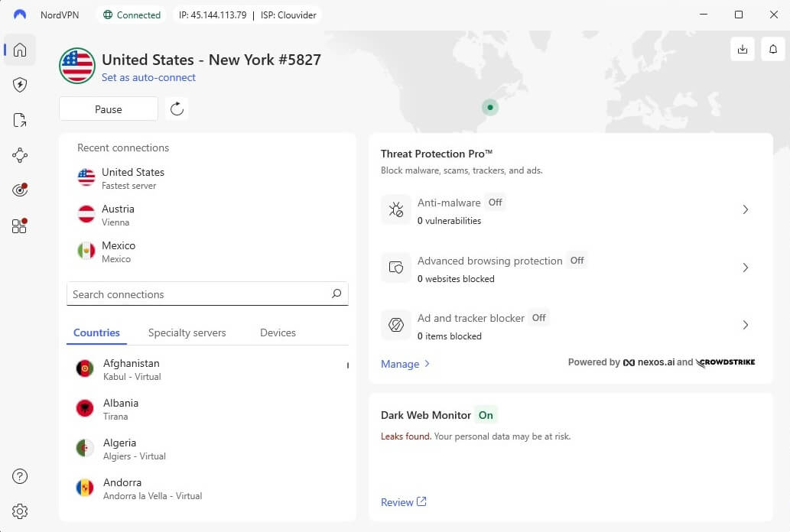790x532 pixels.
Task: Click the Pause button
Action: pyautogui.click(x=108, y=109)
